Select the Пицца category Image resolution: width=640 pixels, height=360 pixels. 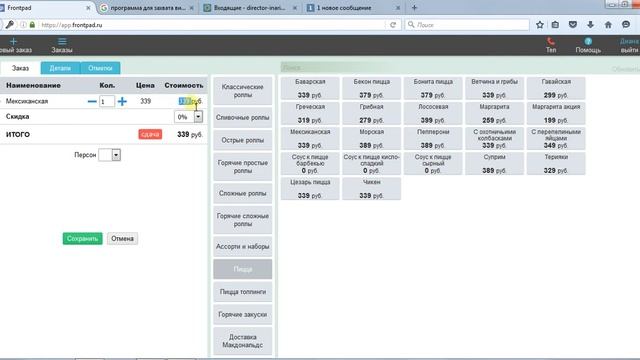point(242,269)
